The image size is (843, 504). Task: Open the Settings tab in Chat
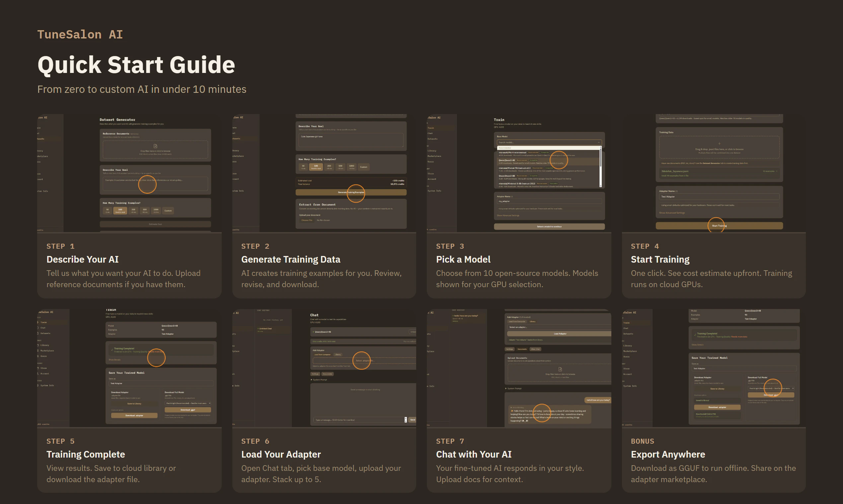tap(510, 349)
